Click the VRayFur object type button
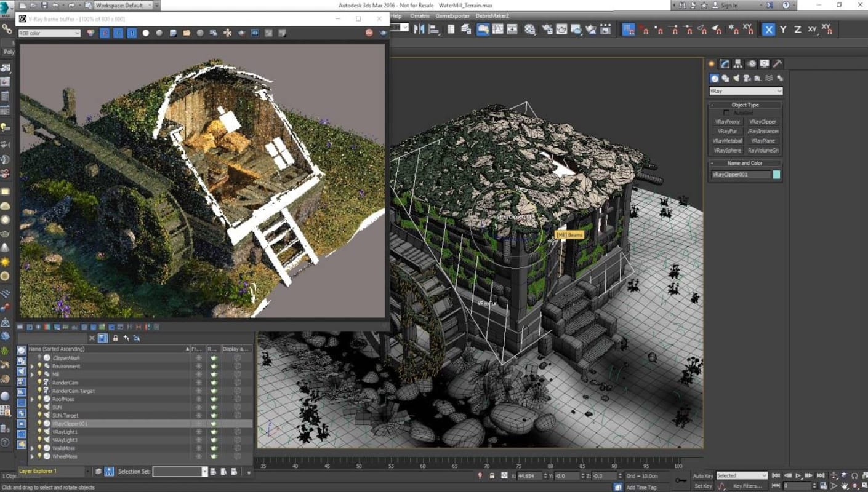This screenshot has width=868, height=492. [727, 132]
